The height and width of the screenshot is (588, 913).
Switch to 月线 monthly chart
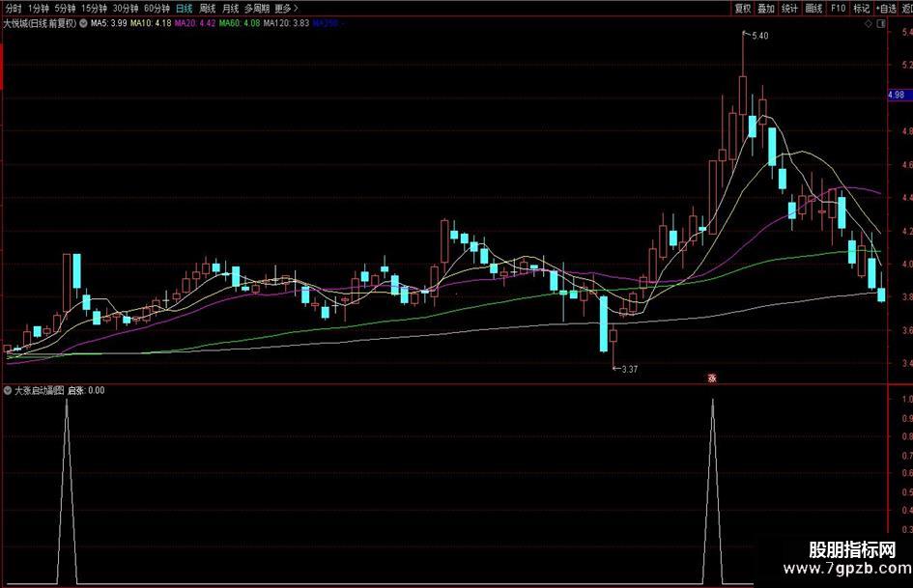click(x=231, y=8)
